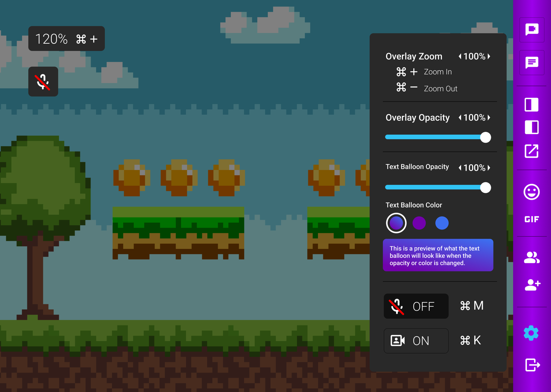View the friends group icon
551x392 pixels.
point(532,257)
